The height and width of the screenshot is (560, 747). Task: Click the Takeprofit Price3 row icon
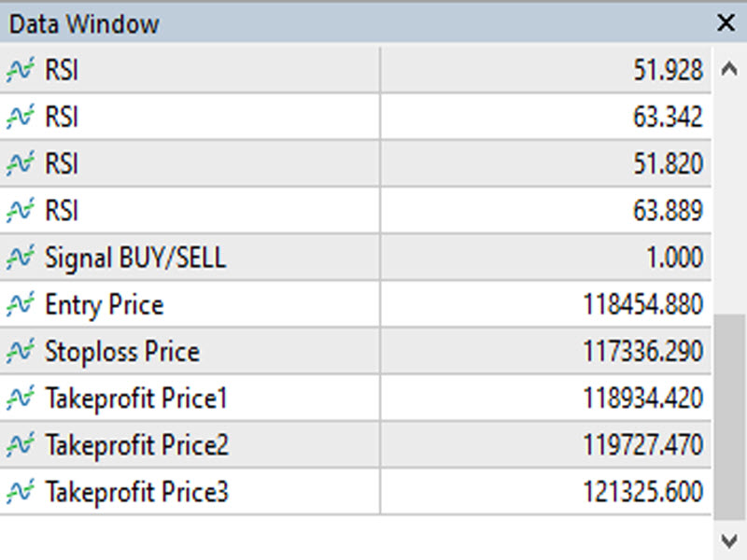click(x=21, y=491)
